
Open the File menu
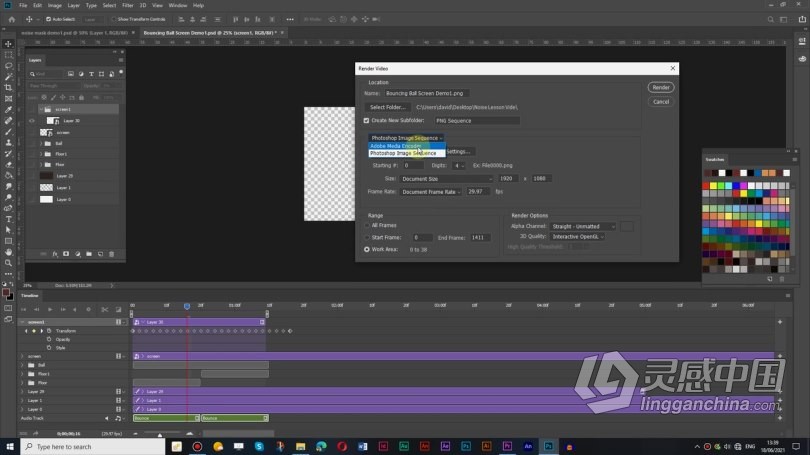click(23, 5)
